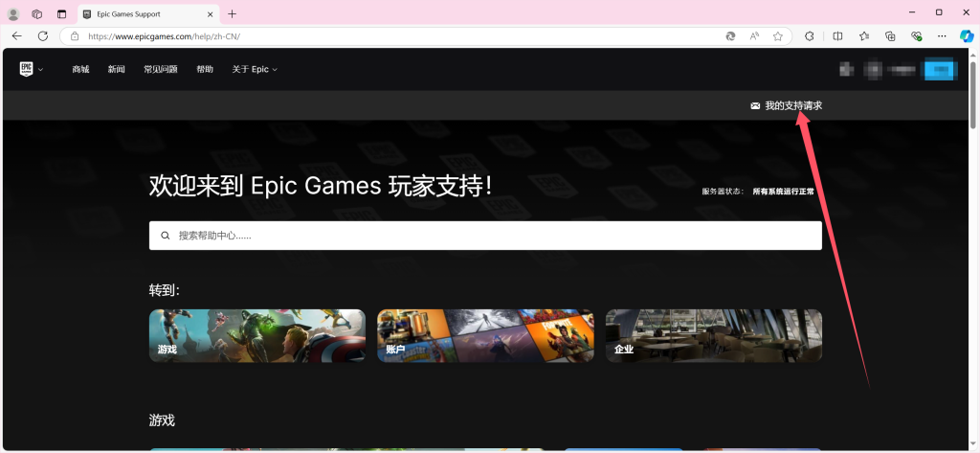Open the 游戏 games category card

tap(257, 335)
